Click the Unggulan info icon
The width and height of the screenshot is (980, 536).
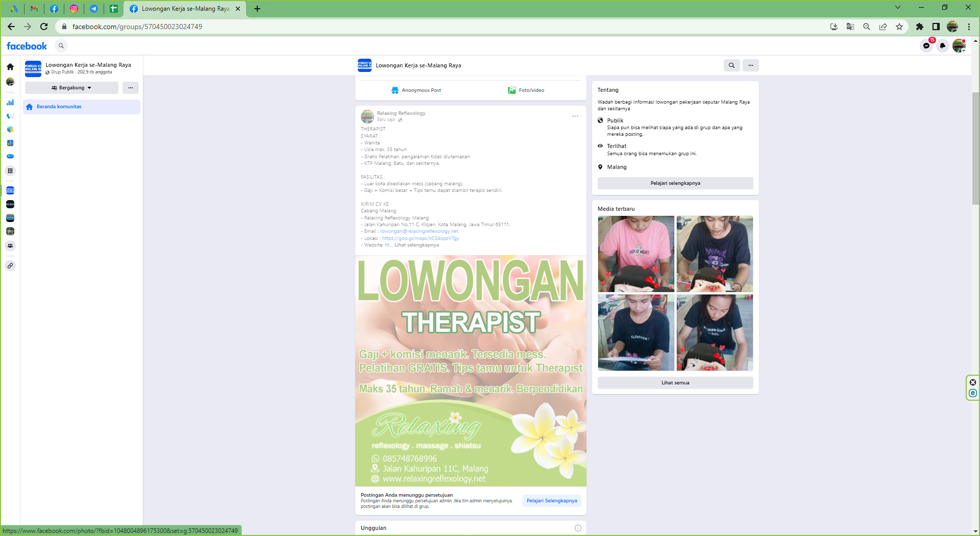click(x=578, y=528)
